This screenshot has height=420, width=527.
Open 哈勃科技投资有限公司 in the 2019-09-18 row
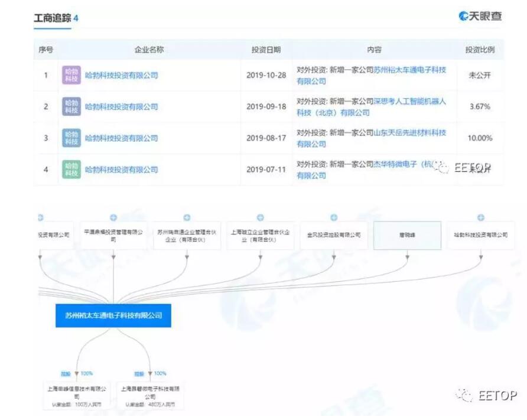(x=121, y=107)
